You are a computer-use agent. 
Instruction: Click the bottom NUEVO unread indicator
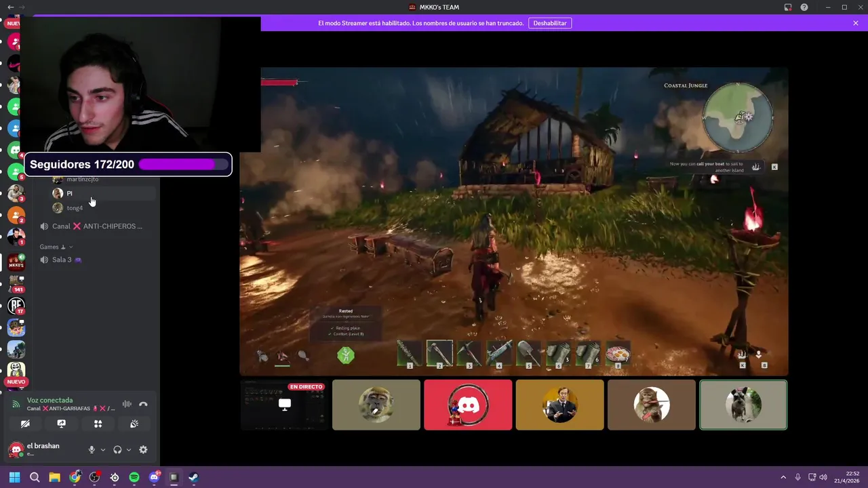[x=16, y=382]
